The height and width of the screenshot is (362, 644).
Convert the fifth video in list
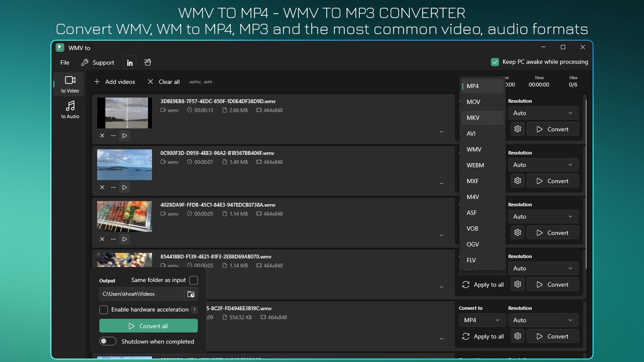click(552, 336)
